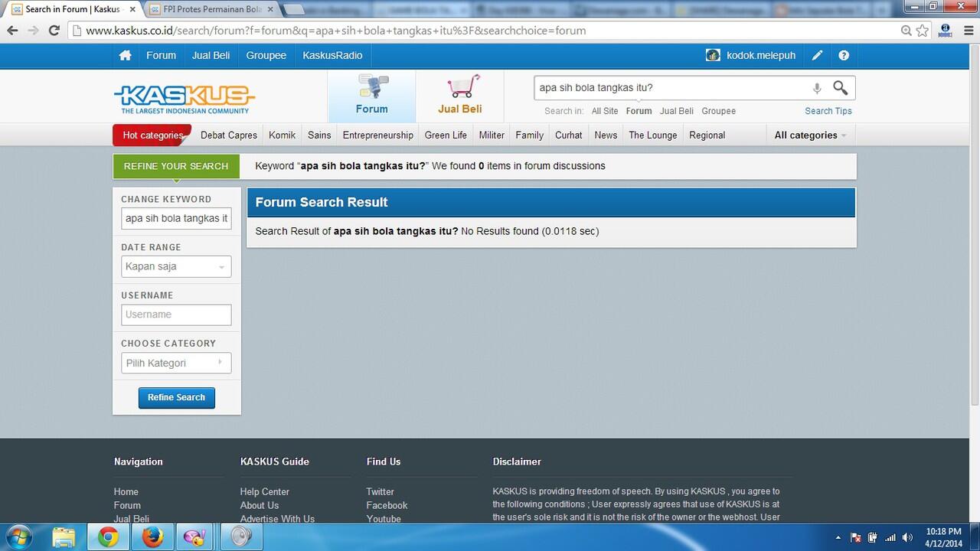The height and width of the screenshot is (551, 980).
Task: Click Chrome icon in taskbar
Action: (x=108, y=537)
